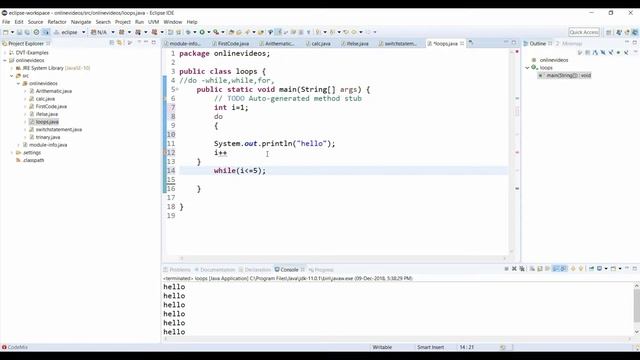This screenshot has height=360, width=640.
Task: Select trinary.java in Project Explorer
Action: click(48, 137)
